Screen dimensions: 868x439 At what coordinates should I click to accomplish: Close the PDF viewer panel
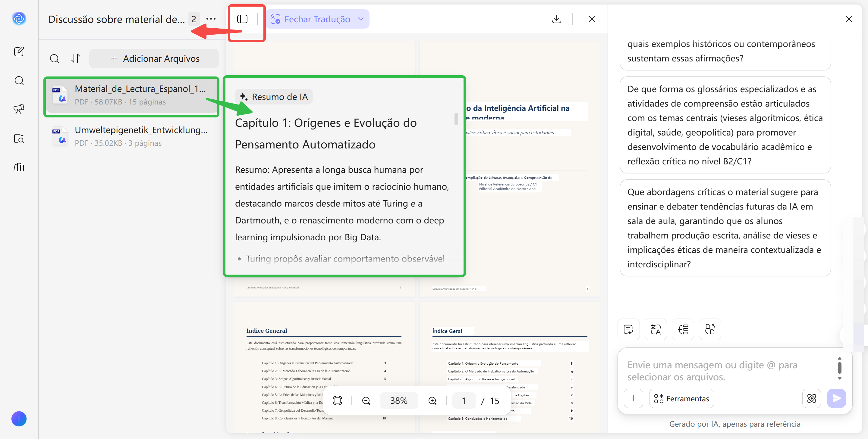pyautogui.click(x=592, y=19)
